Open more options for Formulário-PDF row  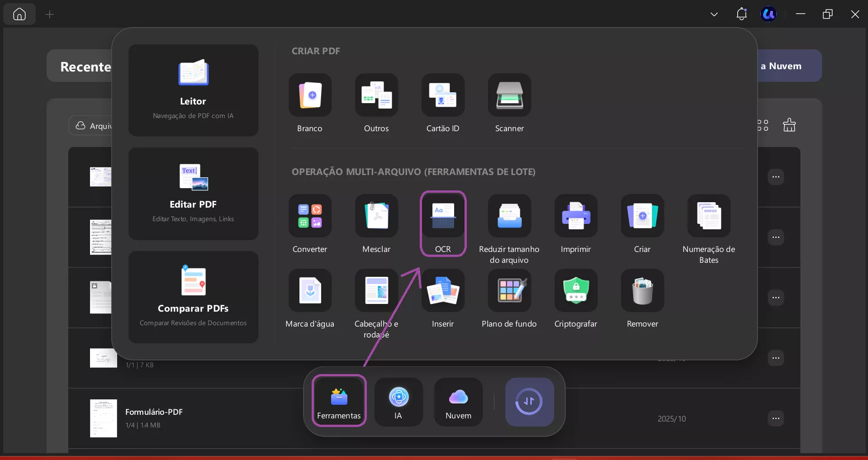coord(776,418)
